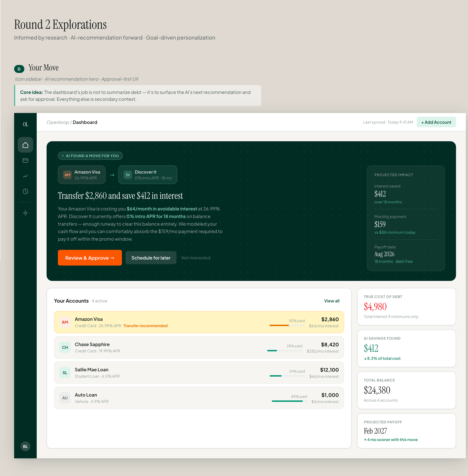Screen dimensions: 468x476
Task: Open the crosshair target sidebar icon
Action: tap(25, 213)
